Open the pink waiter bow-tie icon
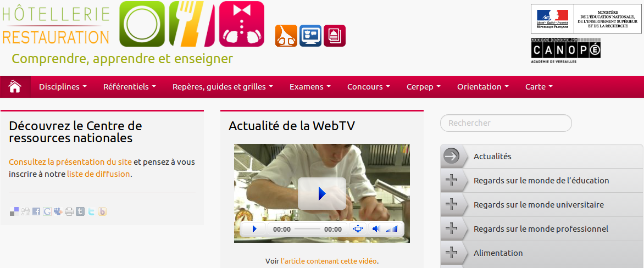The height and width of the screenshot is (268, 644). (242, 24)
